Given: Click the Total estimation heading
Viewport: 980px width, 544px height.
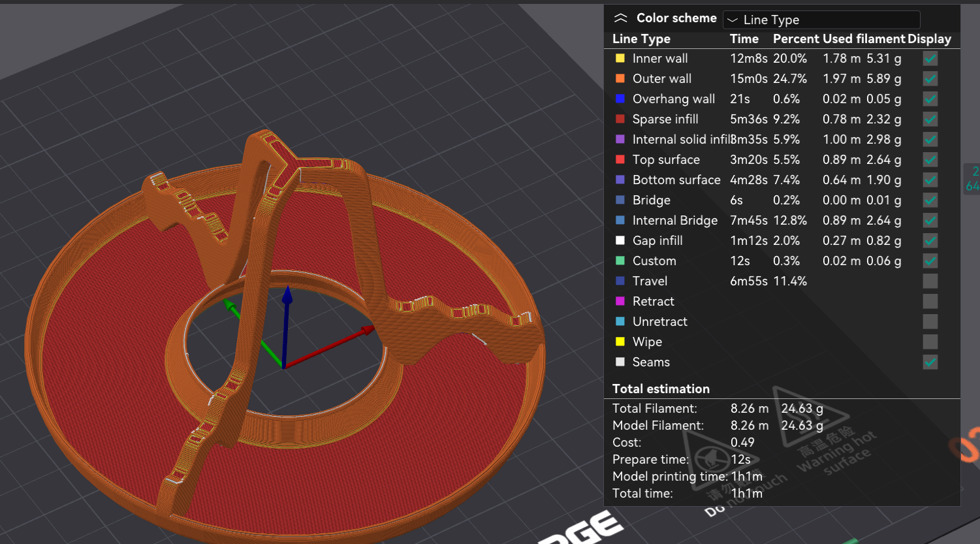Looking at the screenshot, I should tap(661, 389).
